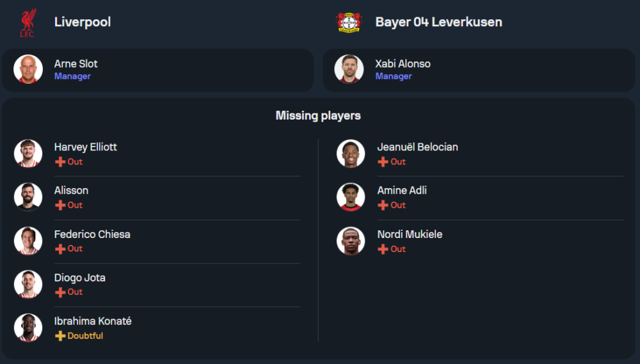
Task: Select Amine Adli's player avatar
Action: pyautogui.click(x=351, y=197)
